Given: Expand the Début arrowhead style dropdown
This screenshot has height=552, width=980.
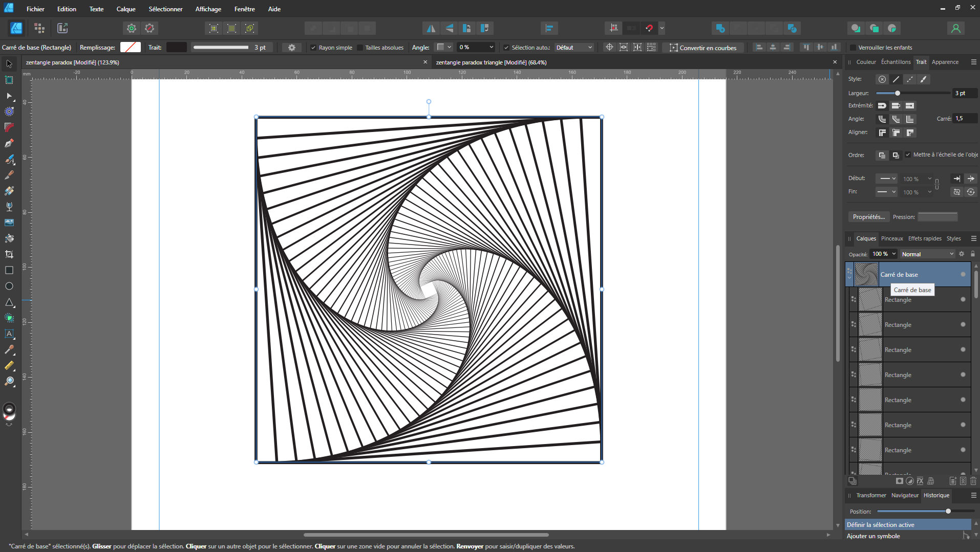Looking at the screenshot, I should (886, 179).
